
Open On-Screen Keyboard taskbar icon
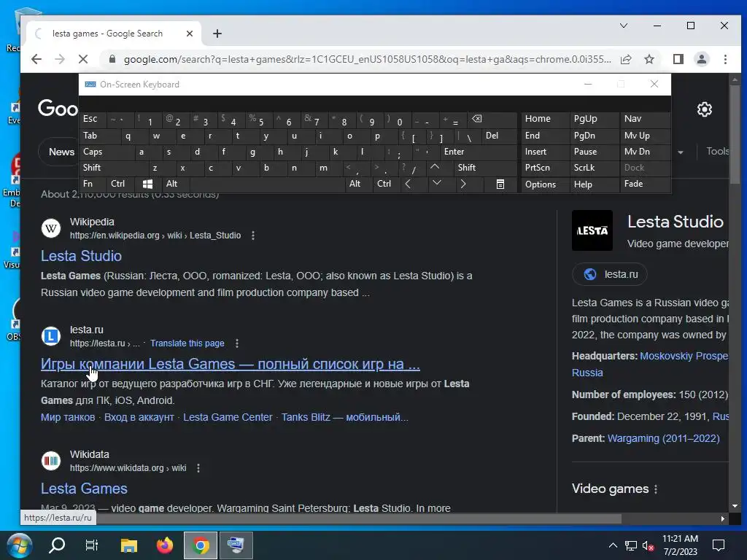(x=236, y=545)
